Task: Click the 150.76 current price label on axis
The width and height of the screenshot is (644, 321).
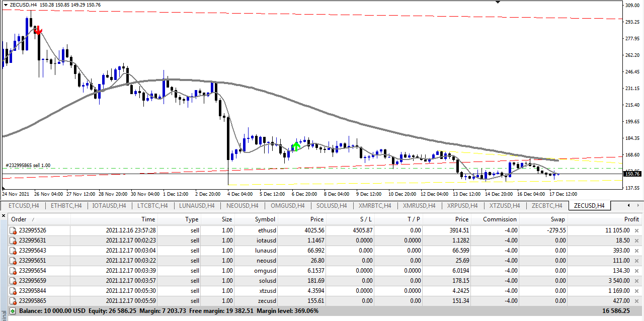Action: click(632, 174)
